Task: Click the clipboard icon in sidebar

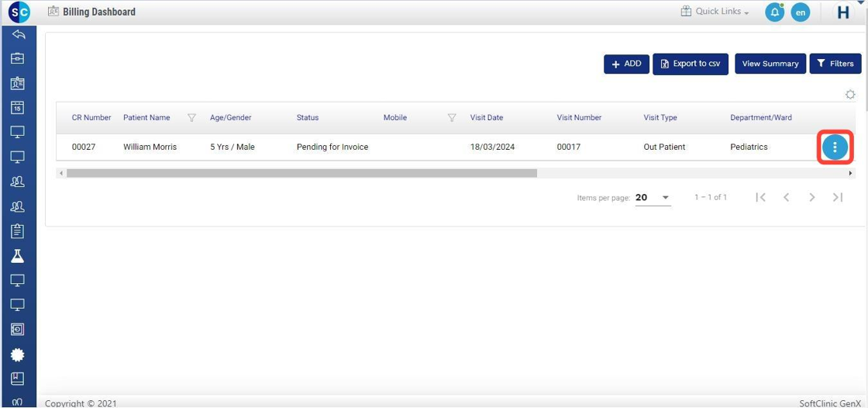Action: coord(18,231)
